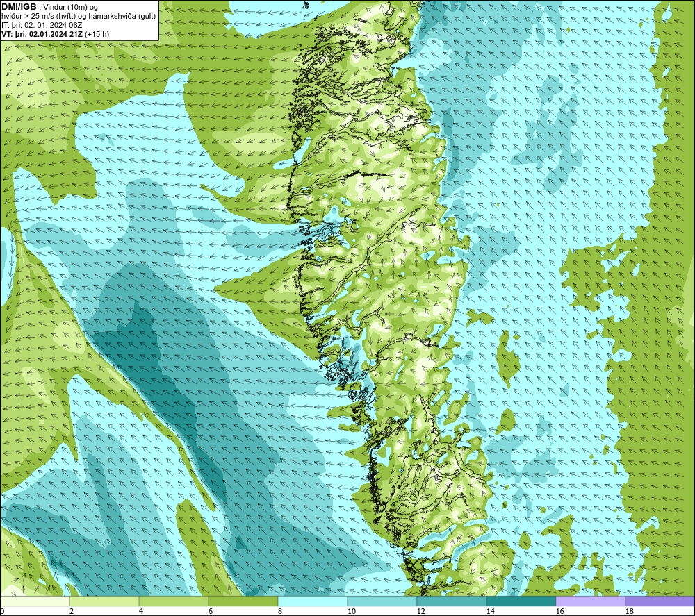Click the purple legend swatch above 18 m/s

[x=660, y=601]
